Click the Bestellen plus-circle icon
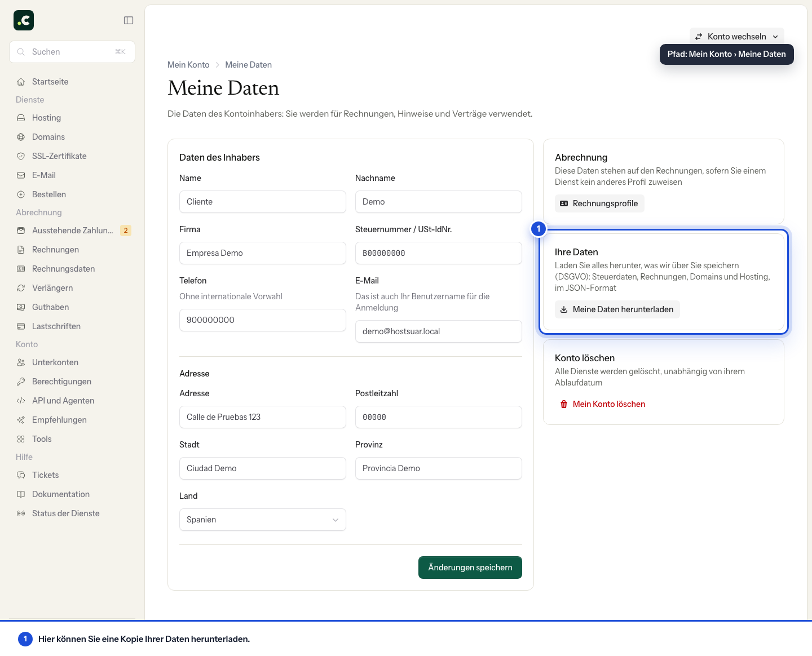The height and width of the screenshot is (656, 812). tap(21, 194)
